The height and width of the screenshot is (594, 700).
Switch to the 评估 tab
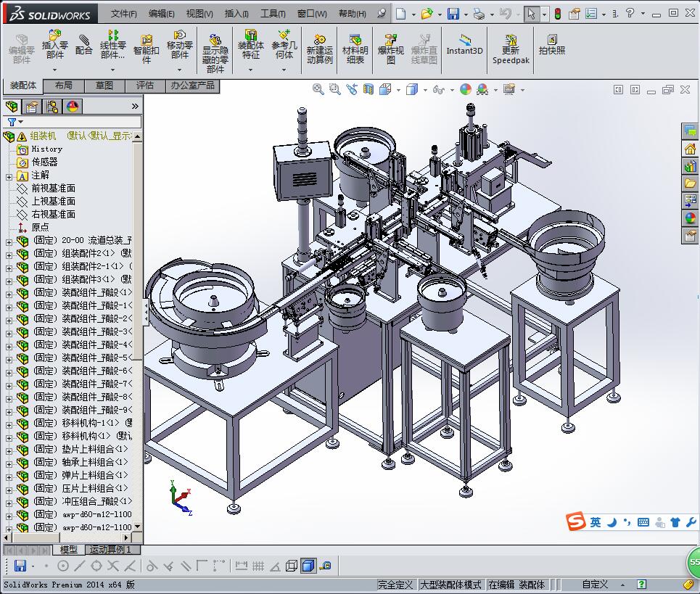tap(145, 86)
